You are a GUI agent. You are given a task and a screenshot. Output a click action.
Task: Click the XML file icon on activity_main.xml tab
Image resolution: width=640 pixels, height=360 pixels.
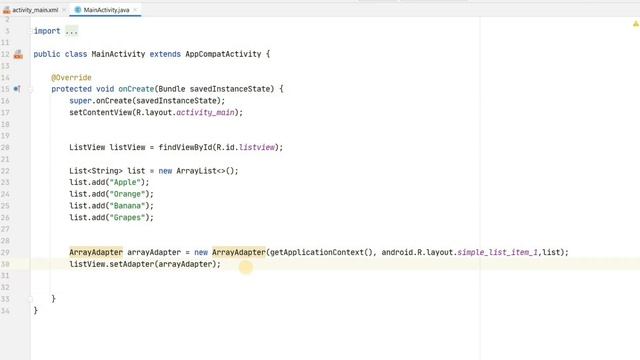7,10
